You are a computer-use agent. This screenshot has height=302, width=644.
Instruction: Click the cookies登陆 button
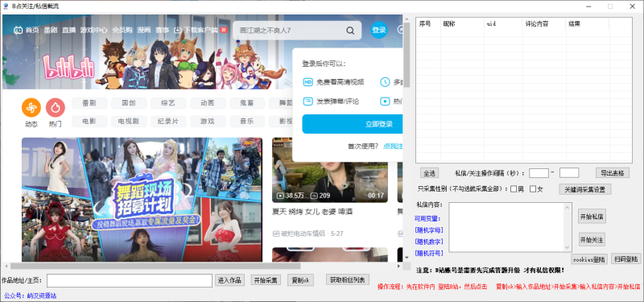[589, 259]
